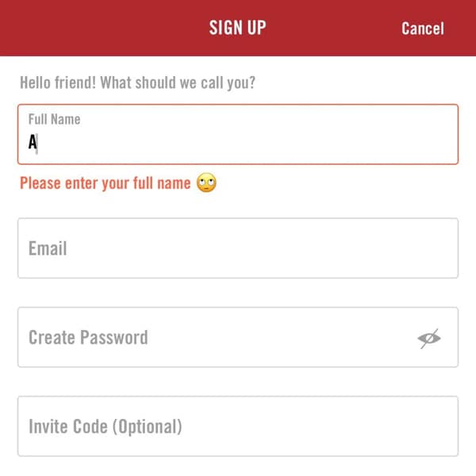Screen dimensions: 476x476
Task: Click into the Email field
Action: pos(238,248)
